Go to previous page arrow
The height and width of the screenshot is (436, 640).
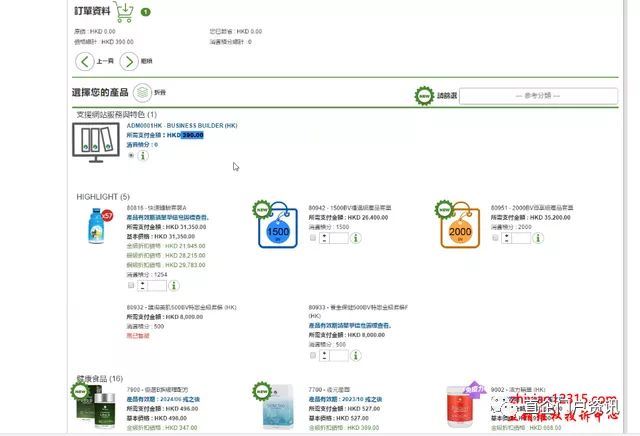(85, 62)
